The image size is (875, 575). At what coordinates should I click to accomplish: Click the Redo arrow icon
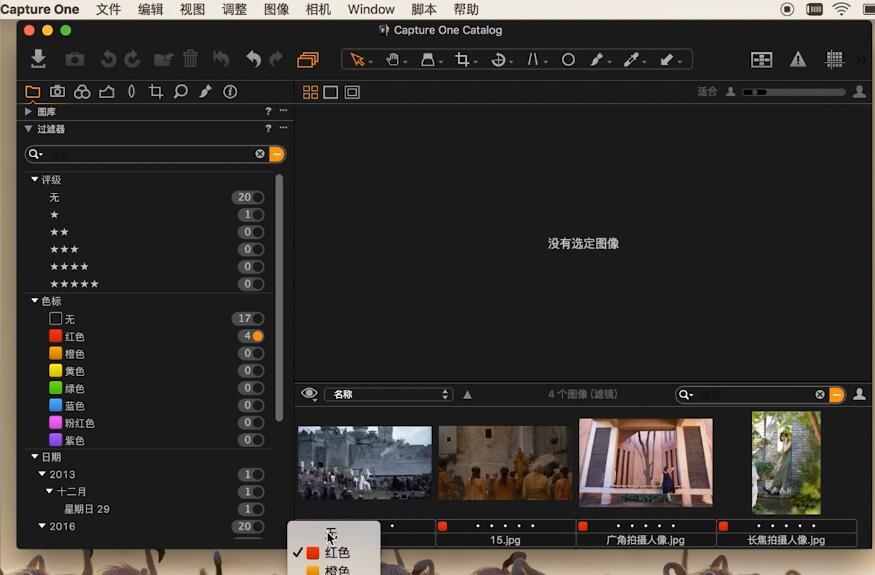[x=276, y=59]
